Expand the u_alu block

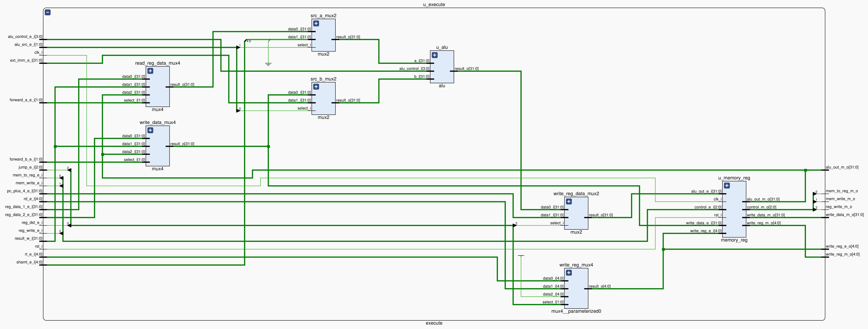pyautogui.click(x=435, y=55)
